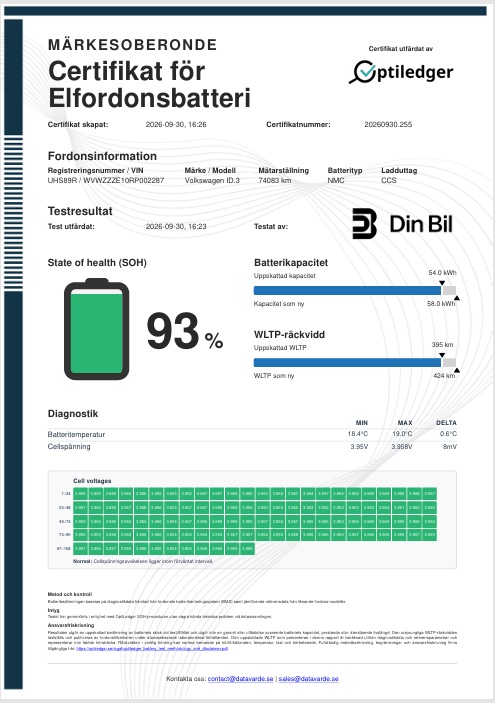Click the 'Batteritemperatur' row label
495x703 pixels.
pos(76,434)
